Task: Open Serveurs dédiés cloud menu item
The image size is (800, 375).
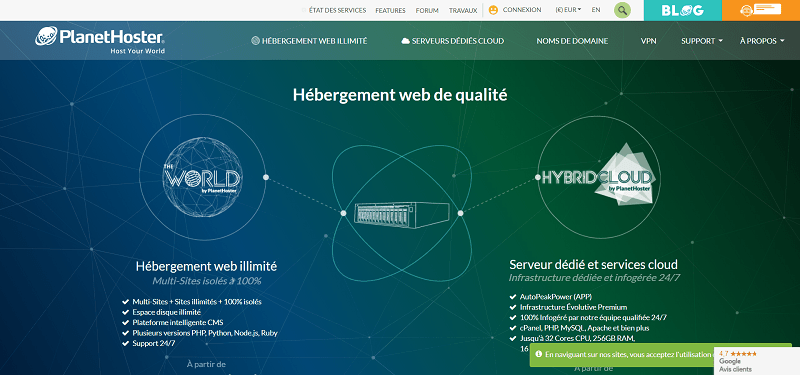Action: pyautogui.click(x=453, y=41)
